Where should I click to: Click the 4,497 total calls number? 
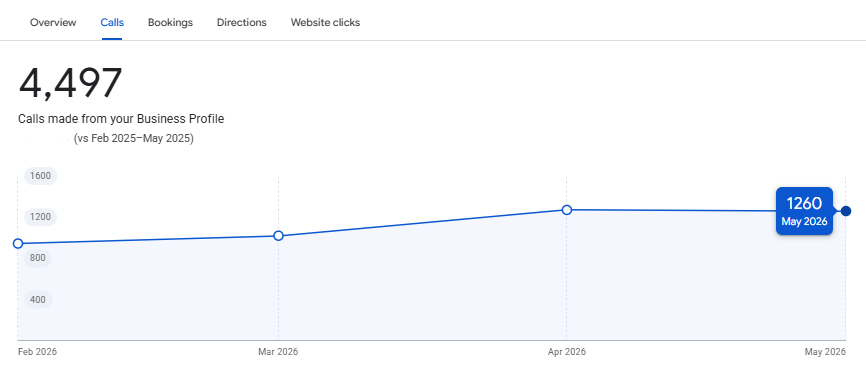coord(70,83)
